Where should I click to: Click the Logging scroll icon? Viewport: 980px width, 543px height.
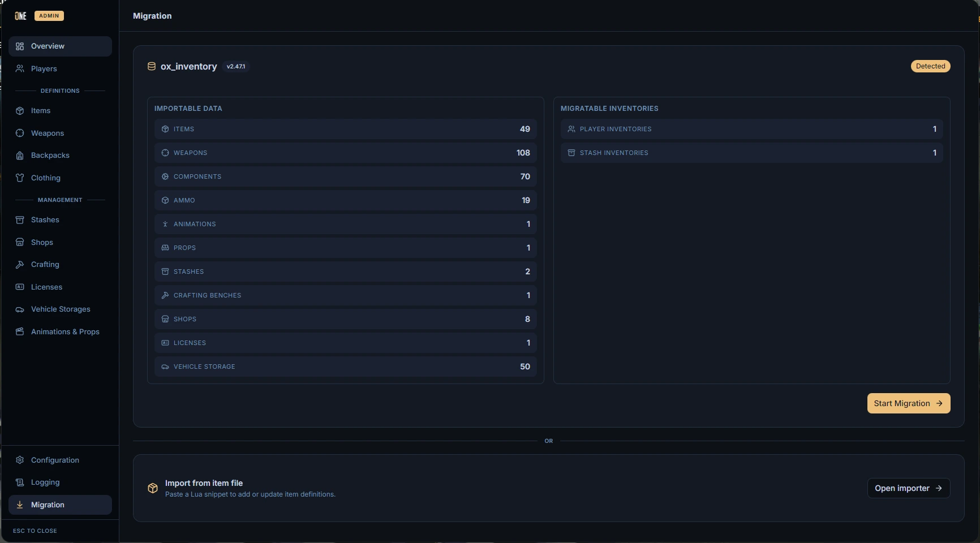click(20, 482)
